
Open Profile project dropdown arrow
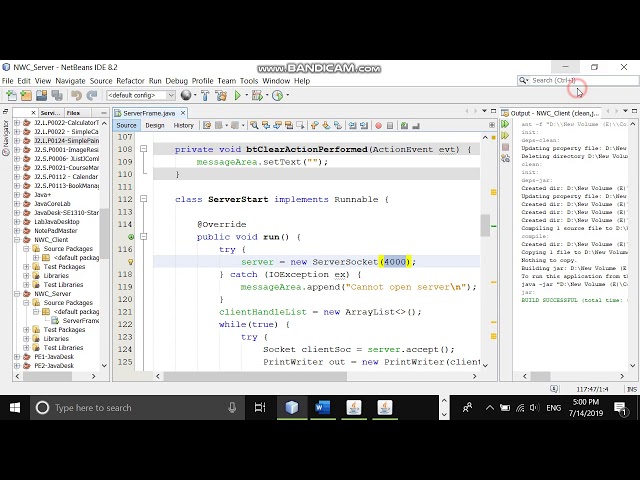[x=287, y=96]
